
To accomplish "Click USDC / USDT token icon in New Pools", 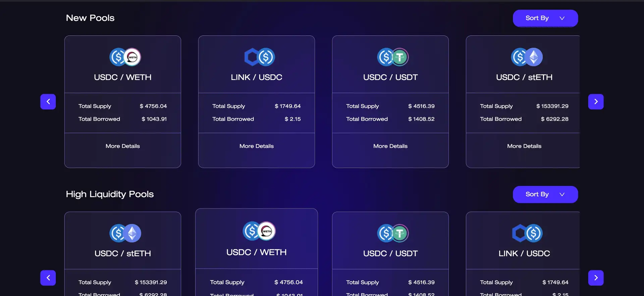I will pos(393,57).
